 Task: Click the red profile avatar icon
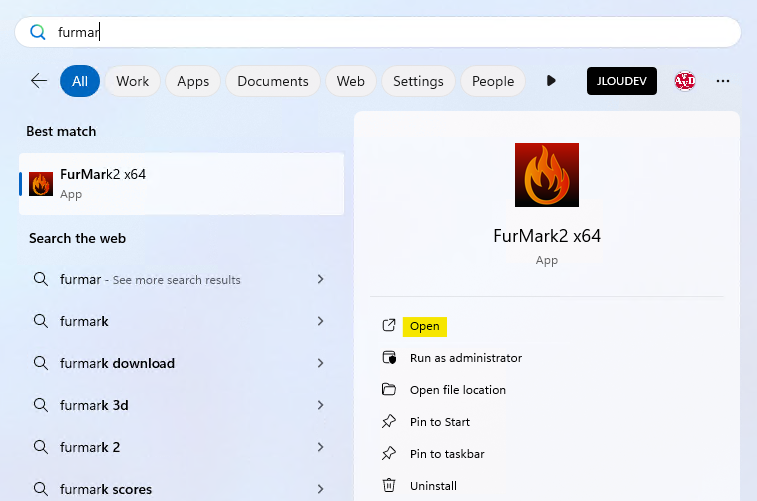coord(685,81)
